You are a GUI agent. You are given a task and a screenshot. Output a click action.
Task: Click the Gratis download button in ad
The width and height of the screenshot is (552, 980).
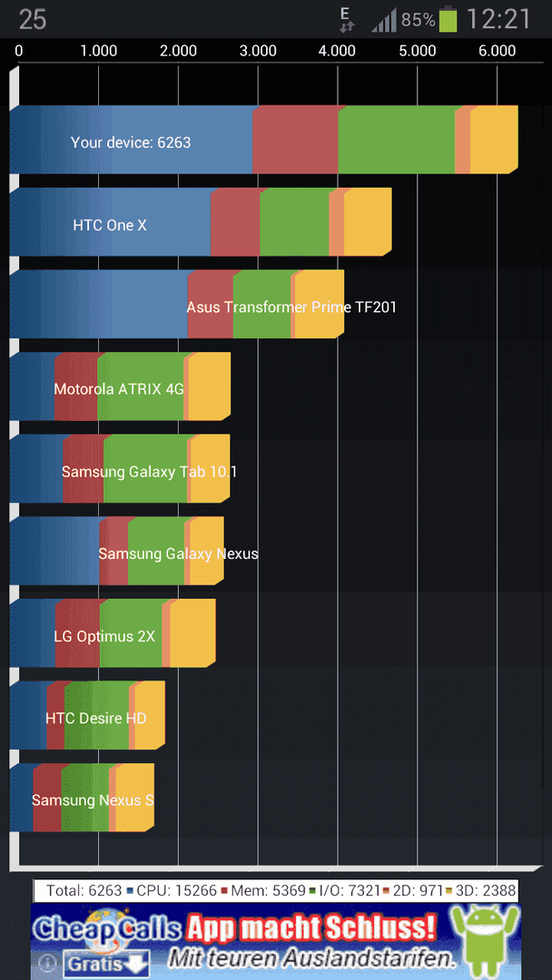(x=107, y=963)
